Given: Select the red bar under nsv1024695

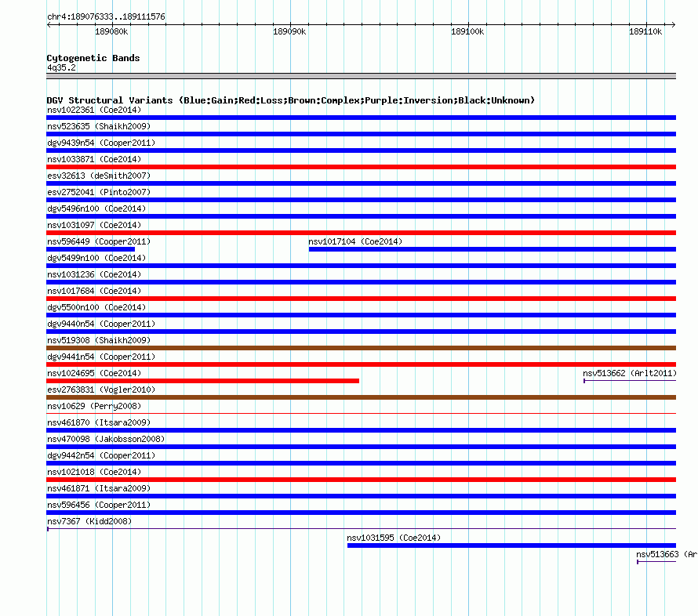Looking at the screenshot, I should 202,381.
